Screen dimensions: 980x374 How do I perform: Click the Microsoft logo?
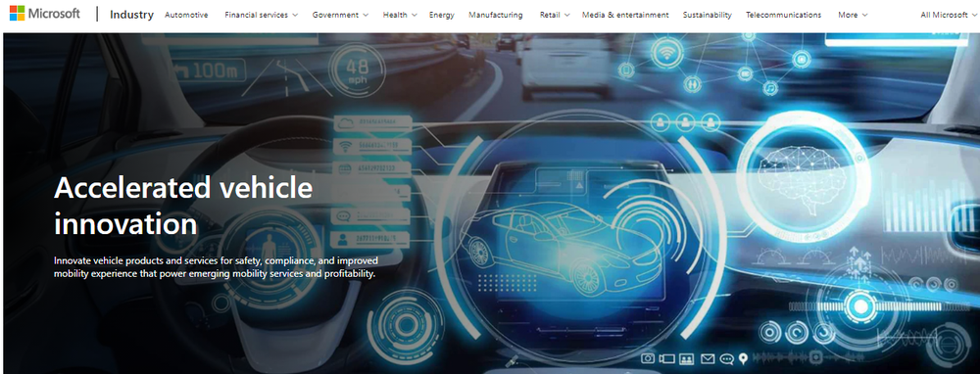tap(45, 14)
